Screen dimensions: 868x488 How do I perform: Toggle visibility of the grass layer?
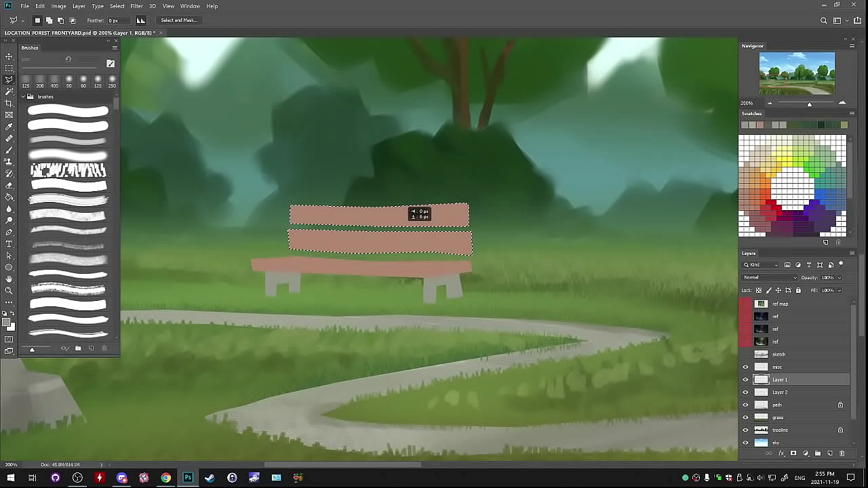point(745,418)
